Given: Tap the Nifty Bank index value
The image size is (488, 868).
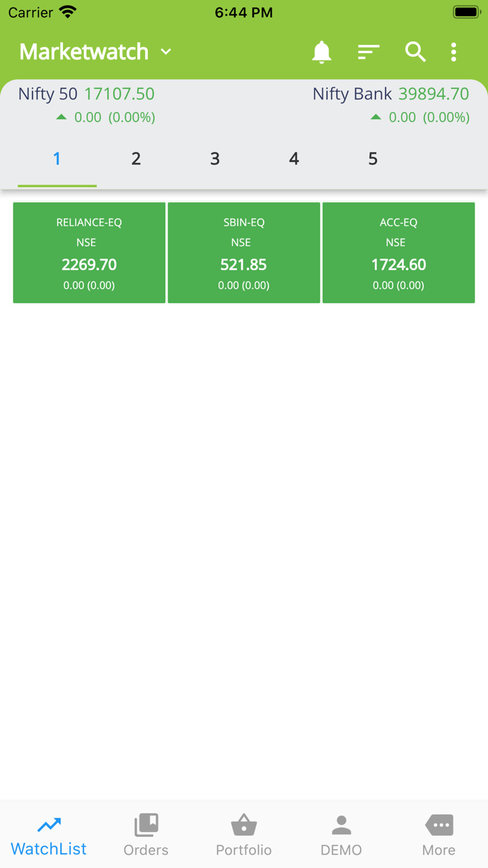Looking at the screenshot, I should pyautogui.click(x=434, y=94).
